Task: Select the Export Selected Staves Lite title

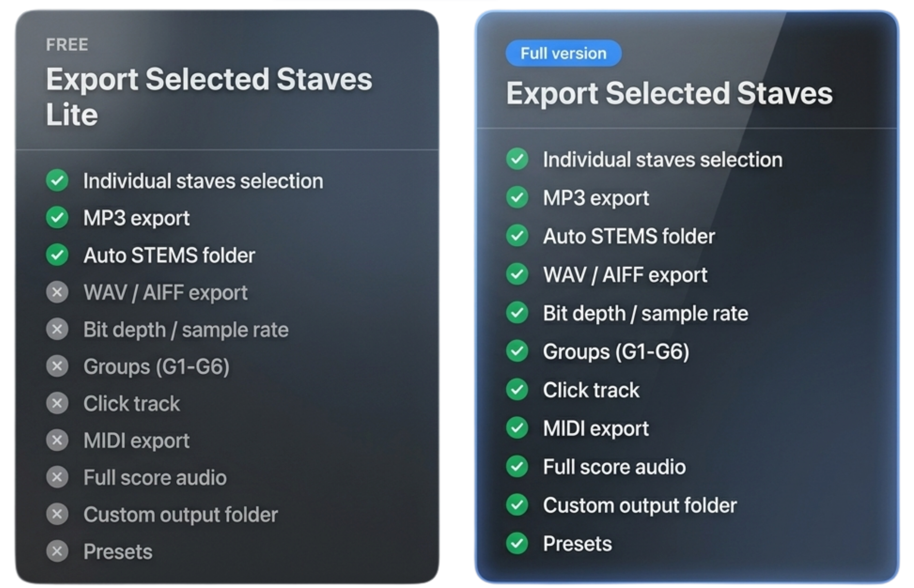Action: [x=209, y=96]
